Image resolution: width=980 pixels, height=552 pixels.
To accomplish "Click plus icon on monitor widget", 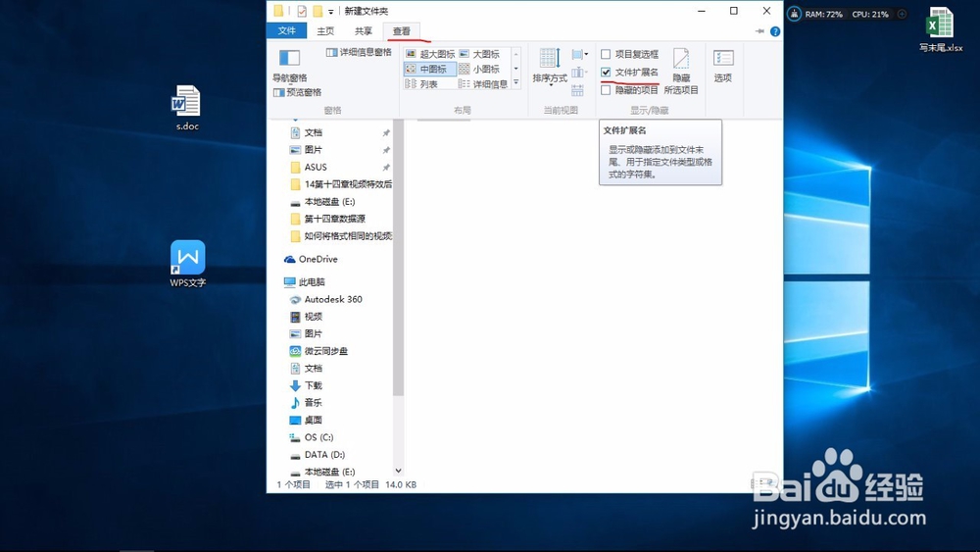I will tap(902, 14).
